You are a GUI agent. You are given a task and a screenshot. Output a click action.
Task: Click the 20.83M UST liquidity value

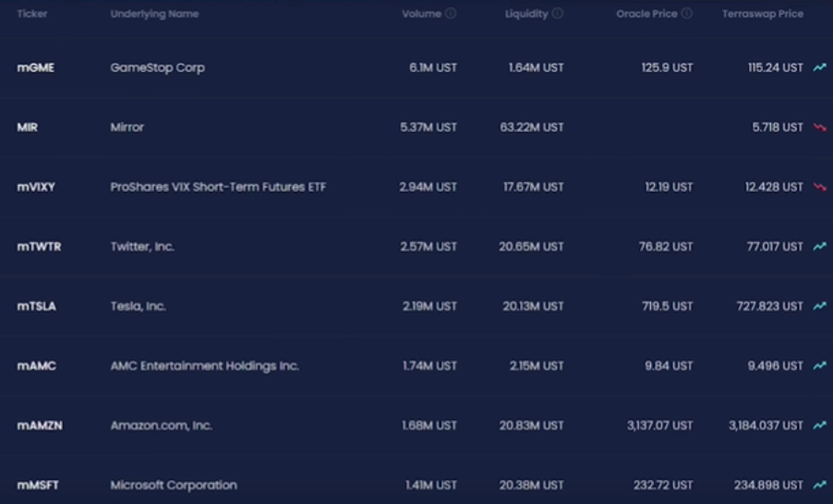point(531,426)
